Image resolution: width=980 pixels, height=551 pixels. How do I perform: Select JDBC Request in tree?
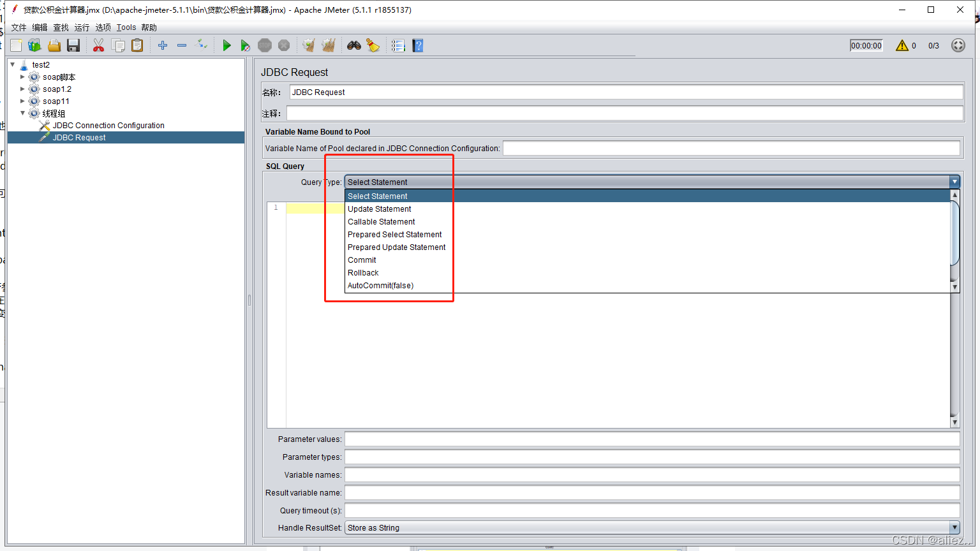[79, 138]
